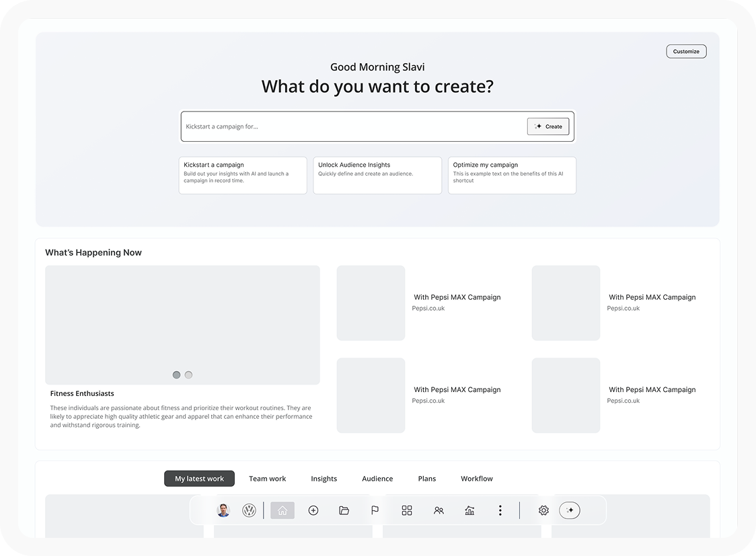Open the bar chart analytics icon

point(469,510)
